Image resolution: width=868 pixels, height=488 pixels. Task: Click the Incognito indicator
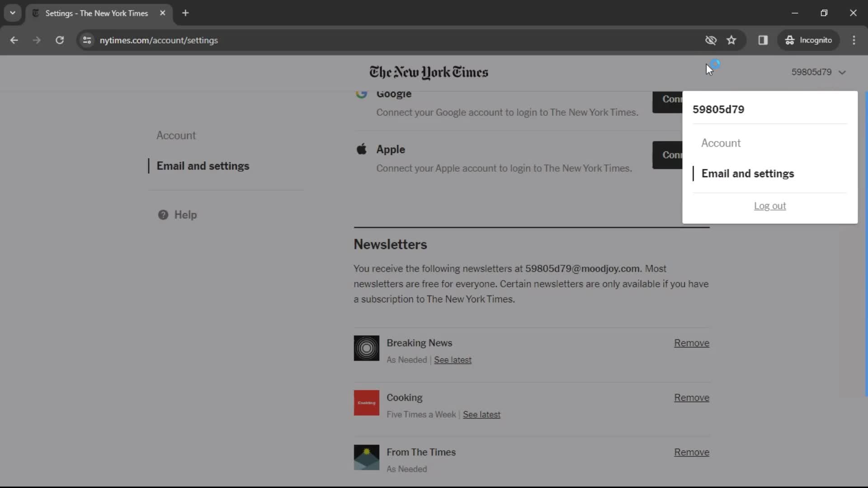(x=808, y=40)
